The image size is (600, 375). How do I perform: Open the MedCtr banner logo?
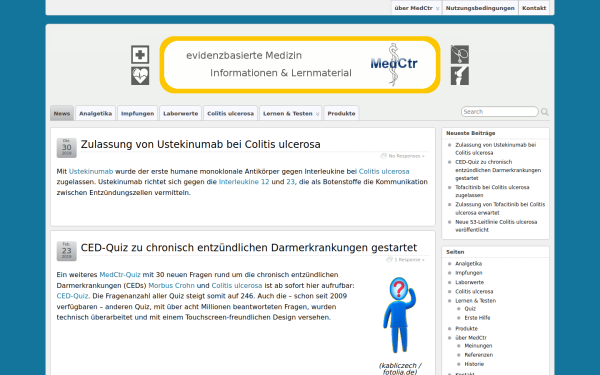click(394, 64)
